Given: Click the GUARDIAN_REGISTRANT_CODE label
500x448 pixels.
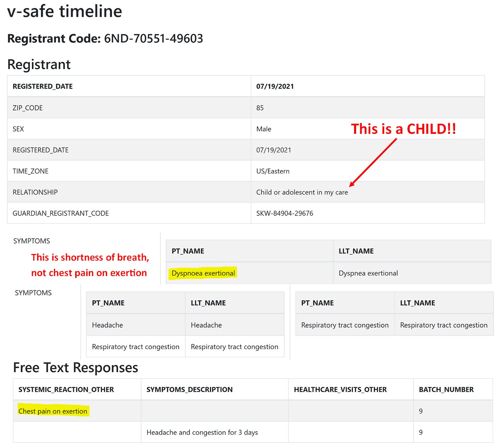Looking at the screenshot, I should tap(129, 213).
